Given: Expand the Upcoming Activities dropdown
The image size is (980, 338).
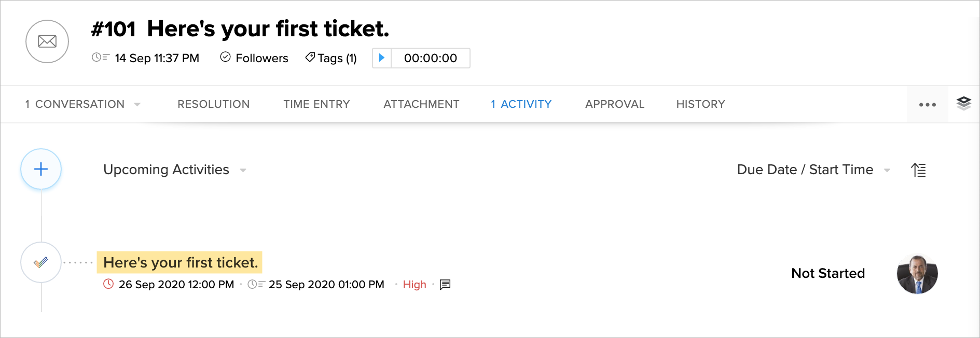Looking at the screenshot, I should click(243, 170).
